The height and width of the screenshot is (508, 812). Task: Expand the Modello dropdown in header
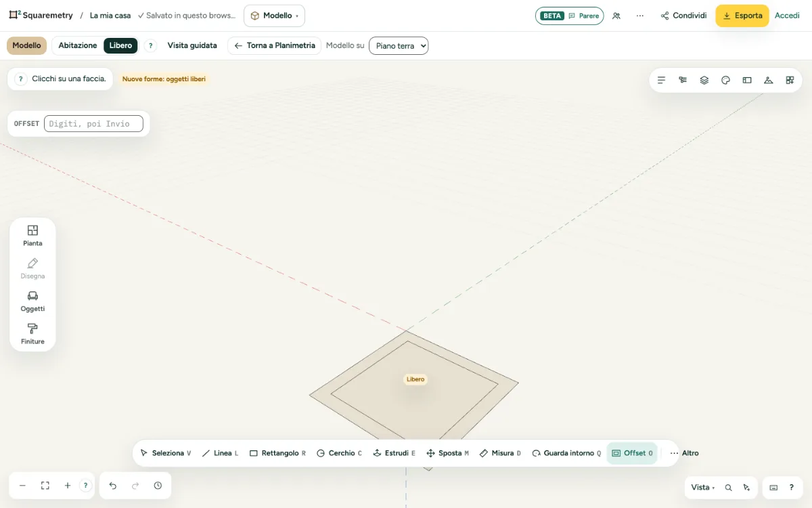pos(274,16)
